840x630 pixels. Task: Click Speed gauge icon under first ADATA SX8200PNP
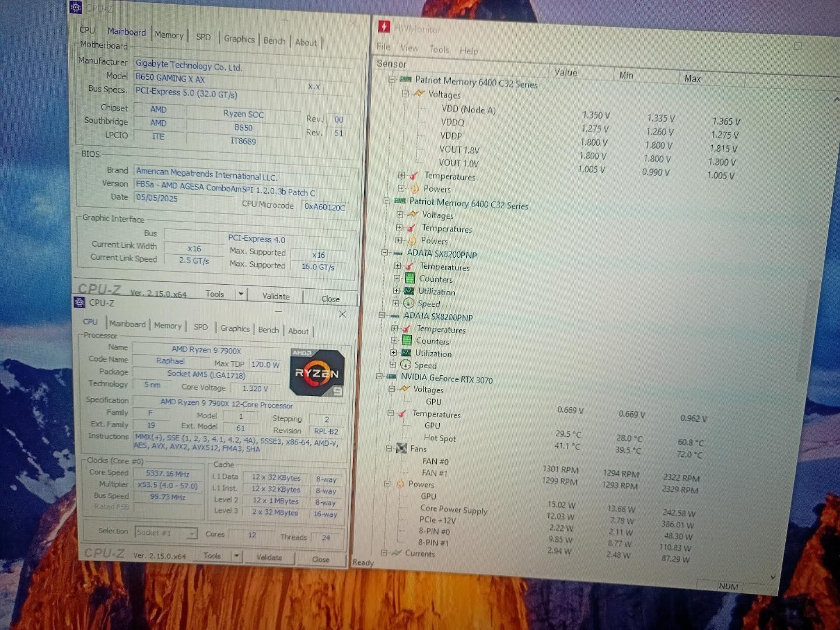click(408, 303)
